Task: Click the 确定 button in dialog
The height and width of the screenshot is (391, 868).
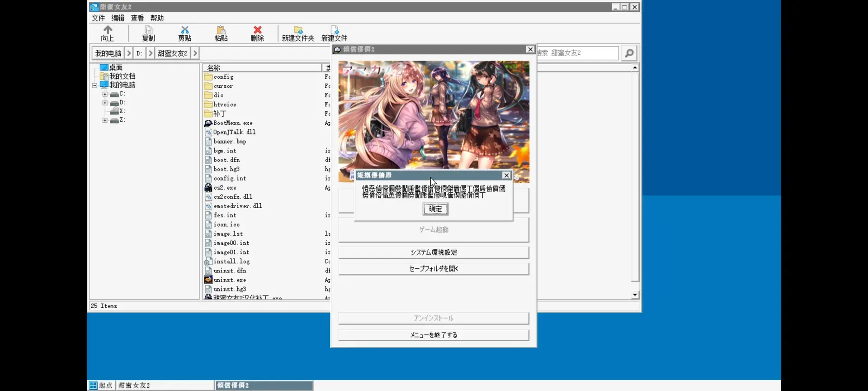Action: [x=435, y=209]
